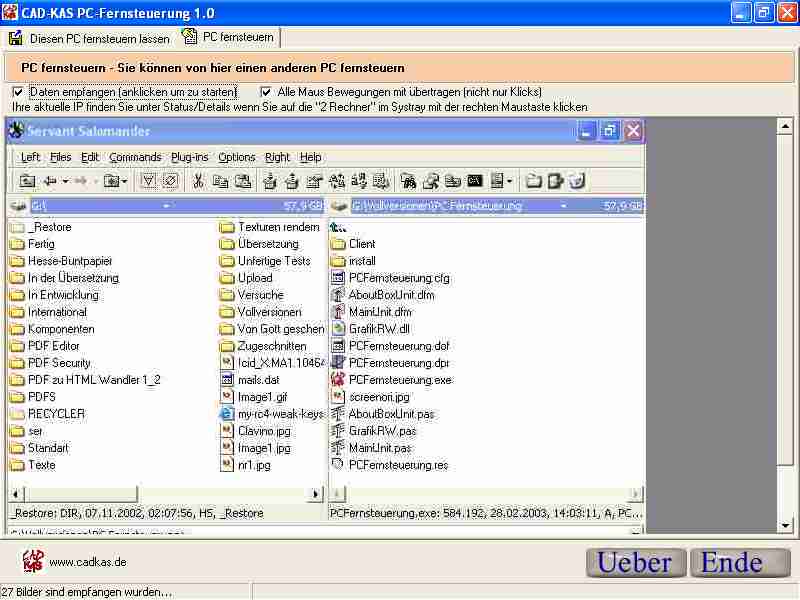800x600 pixels.
Task: Open the right panel path dropdown
Action: [563, 206]
